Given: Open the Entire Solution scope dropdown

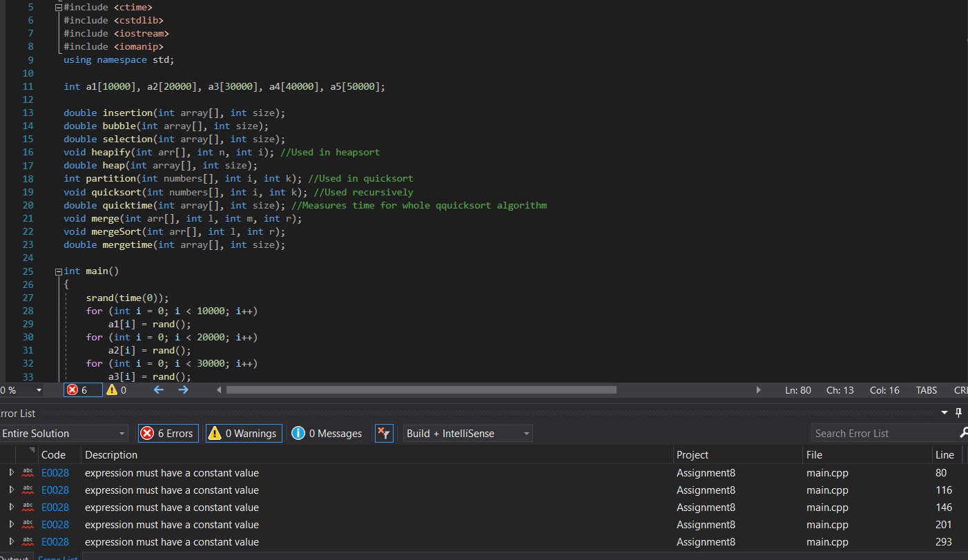Looking at the screenshot, I should coord(64,434).
